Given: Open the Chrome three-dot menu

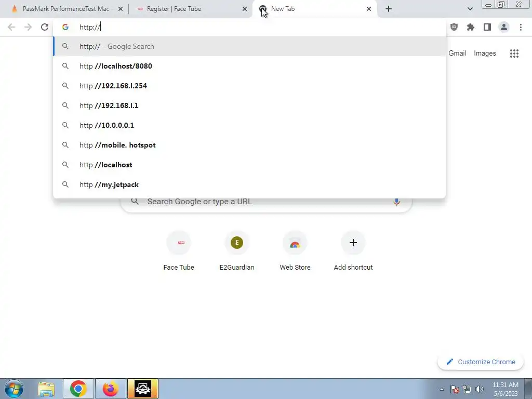Looking at the screenshot, I should pyautogui.click(x=521, y=27).
